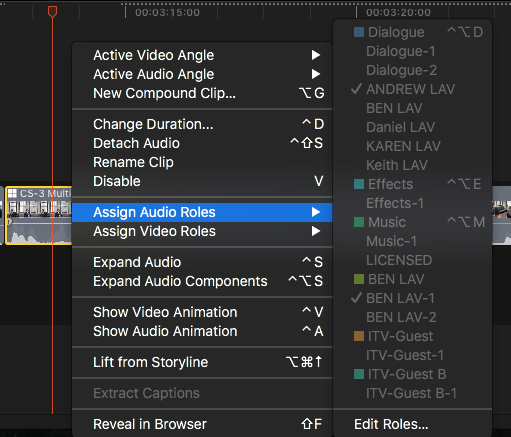Click the clip to the right of the roles submenu
The image size is (511, 437).
click(x=502, y=215)
